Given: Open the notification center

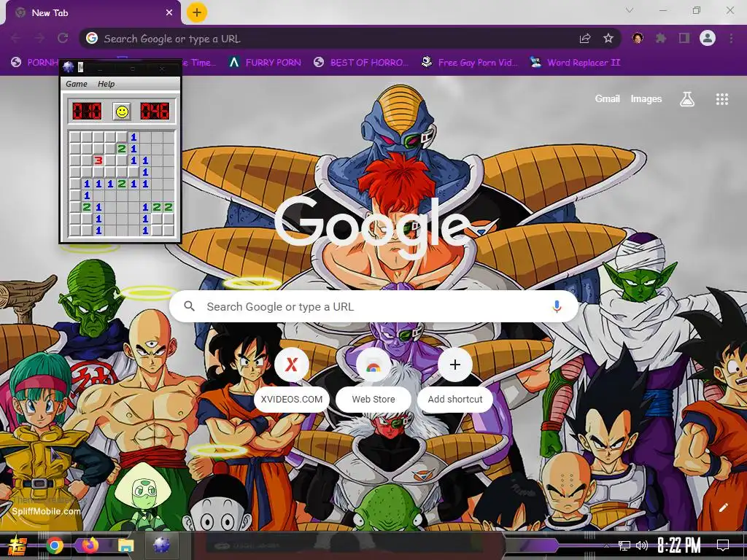Looking at the screenshot, I should pos(723,545).
